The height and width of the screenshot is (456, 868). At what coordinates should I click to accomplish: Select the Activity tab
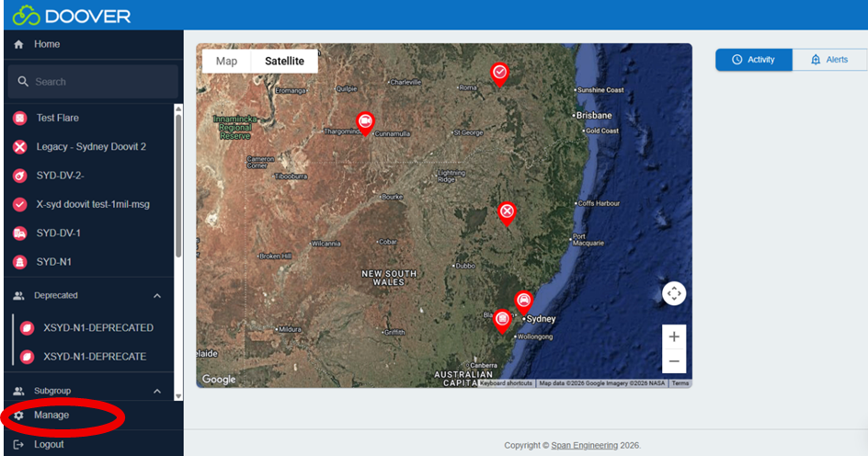click(x=753, y=60)
